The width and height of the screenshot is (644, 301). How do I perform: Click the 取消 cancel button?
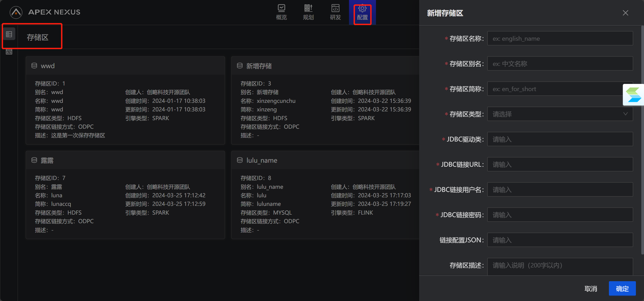(590, 289)
